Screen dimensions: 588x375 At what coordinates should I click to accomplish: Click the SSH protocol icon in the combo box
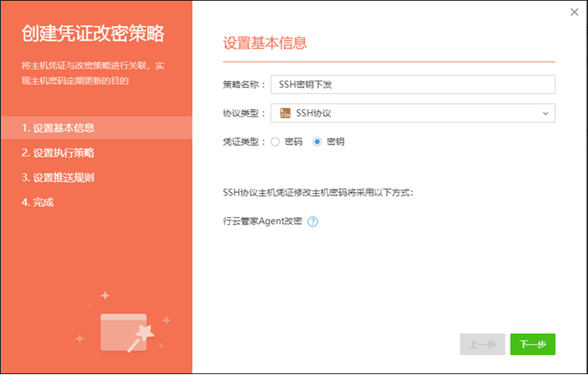[285, 112]
